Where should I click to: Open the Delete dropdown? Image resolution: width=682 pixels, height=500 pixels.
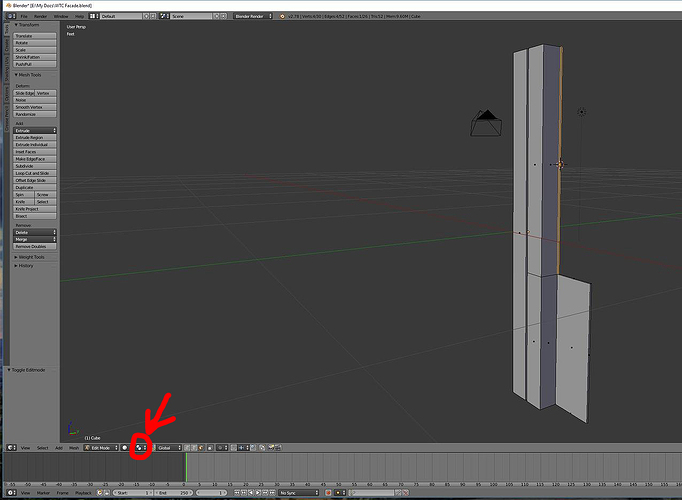(35, 232)
